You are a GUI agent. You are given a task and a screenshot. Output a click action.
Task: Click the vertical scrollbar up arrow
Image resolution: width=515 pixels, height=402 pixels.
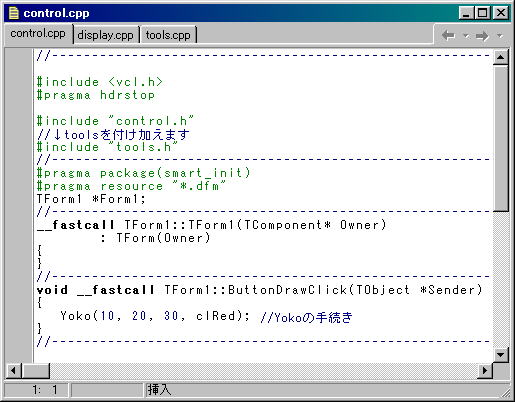tap(500, 57)
